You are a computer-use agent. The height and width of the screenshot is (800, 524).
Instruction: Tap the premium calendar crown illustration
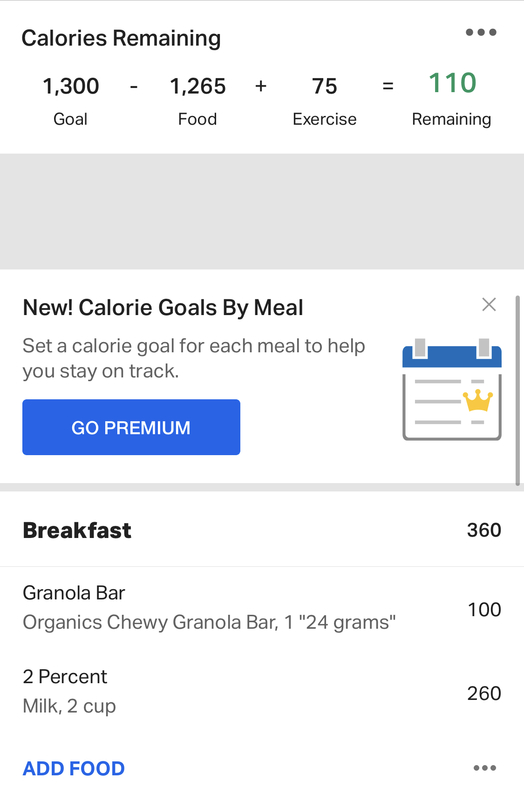[x=452, y=389]
